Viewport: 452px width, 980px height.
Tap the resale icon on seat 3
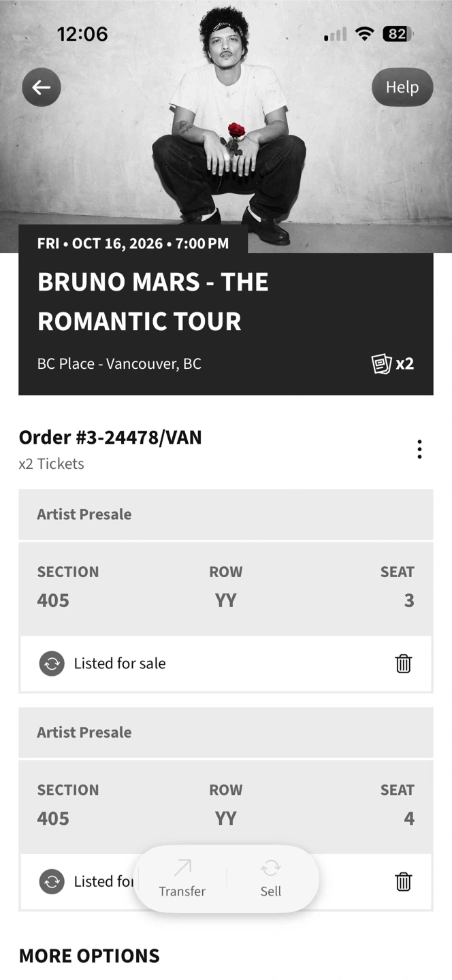(x=52, y=664)
